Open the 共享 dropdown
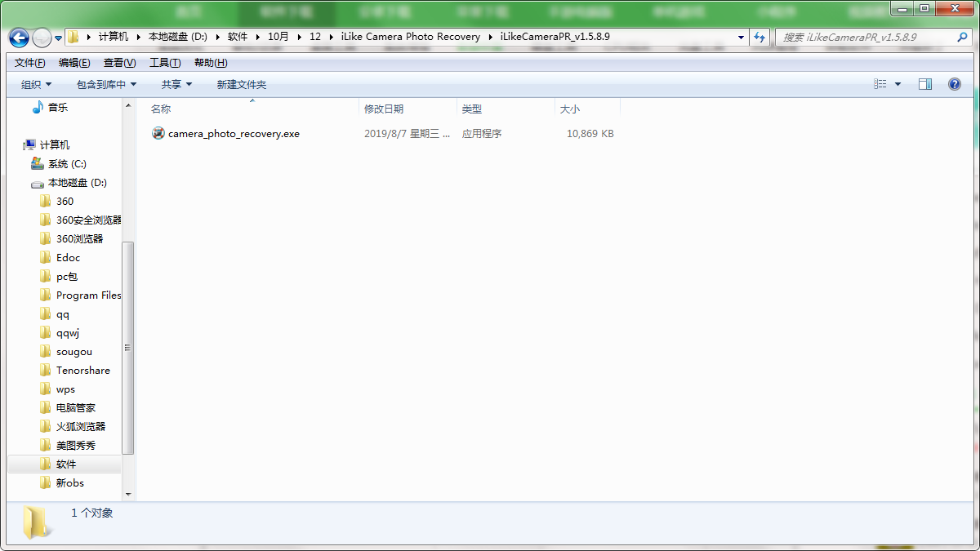This screenshot has height=551, width=980. pyautogui.click(x=176, y=84)
